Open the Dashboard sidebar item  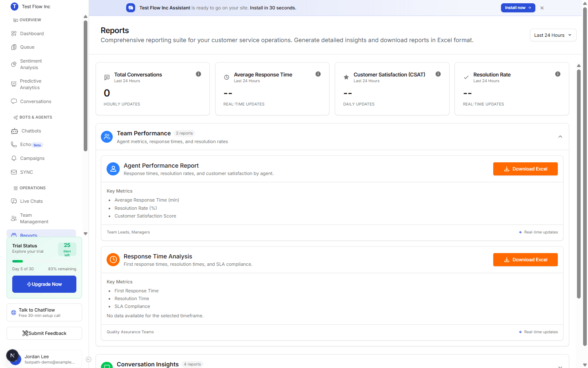coord(41,34)
